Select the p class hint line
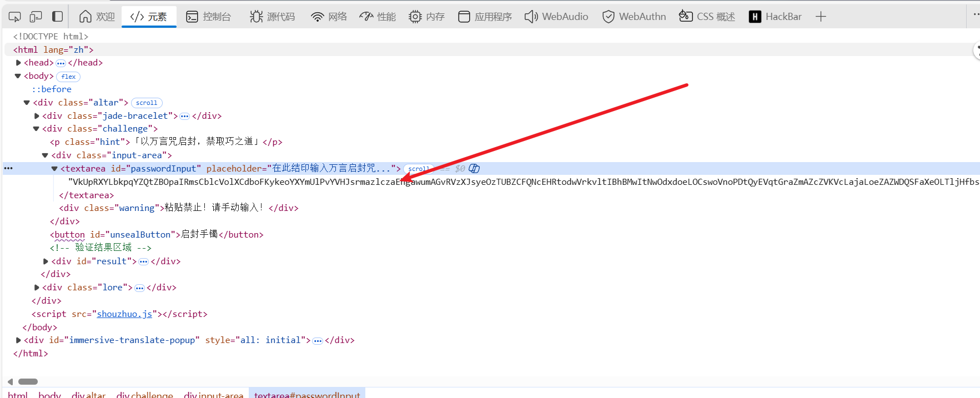 (166, 142)
